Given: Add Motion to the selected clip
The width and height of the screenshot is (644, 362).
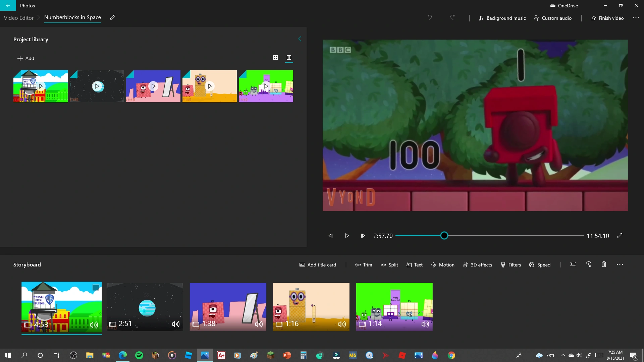Looking at the screenshot, I should point(442,265).
